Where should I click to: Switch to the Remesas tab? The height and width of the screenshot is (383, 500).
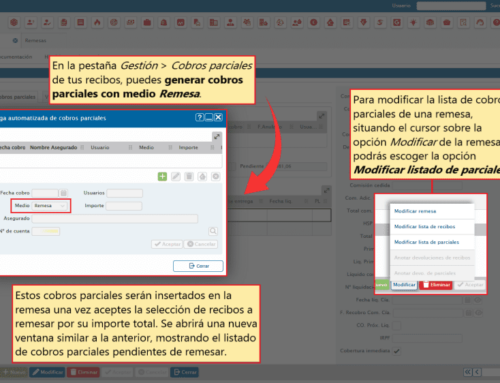35,40
